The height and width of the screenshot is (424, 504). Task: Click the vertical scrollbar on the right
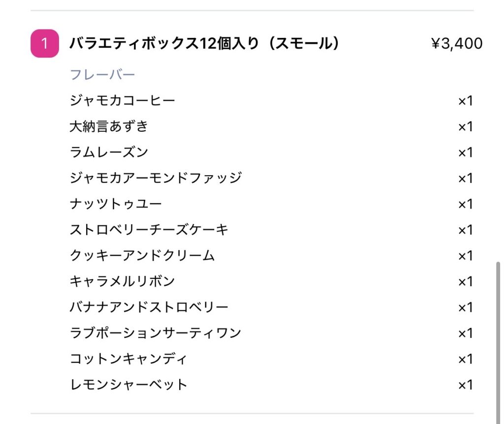click(x=498, y=342)
